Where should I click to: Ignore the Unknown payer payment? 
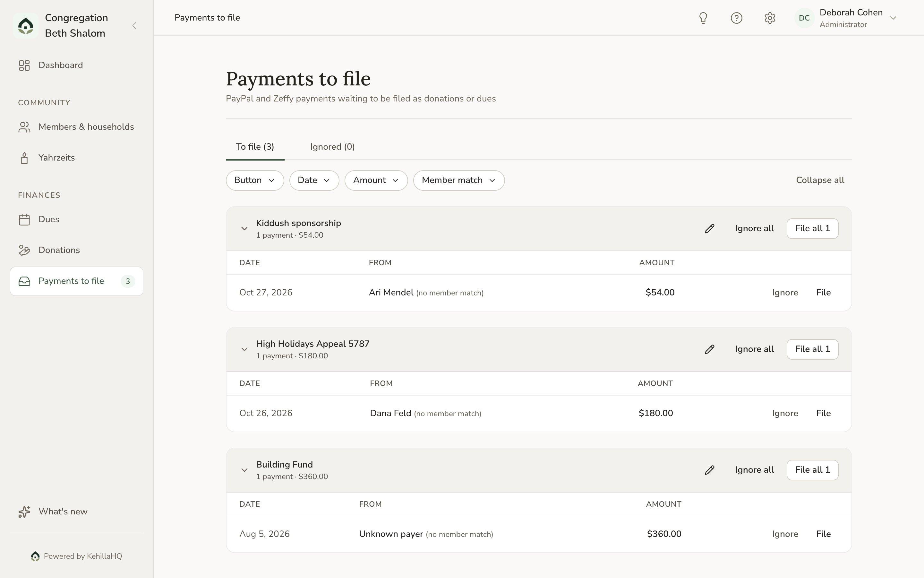785,534
